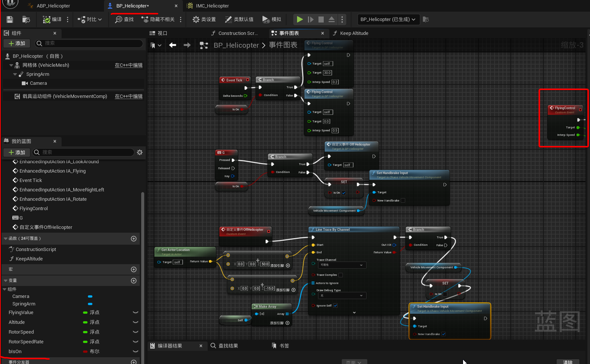
Task: Open the Diff (对比) dropdown
Action: (89, 20)
